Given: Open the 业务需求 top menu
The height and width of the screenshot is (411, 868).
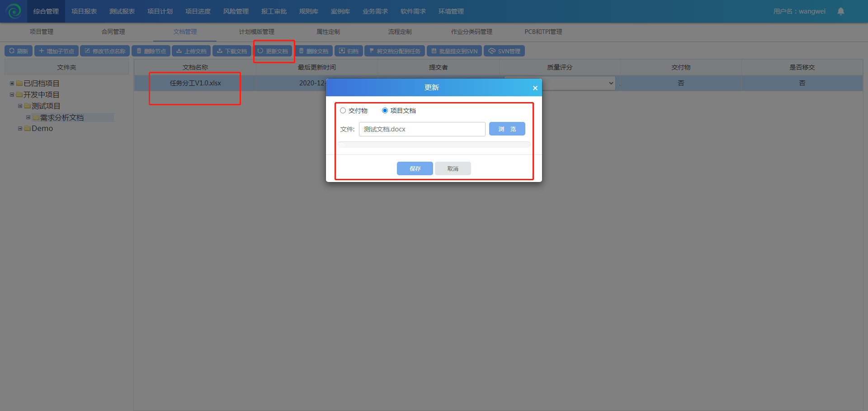Looking at the screenshot, I should click(375, 11).
